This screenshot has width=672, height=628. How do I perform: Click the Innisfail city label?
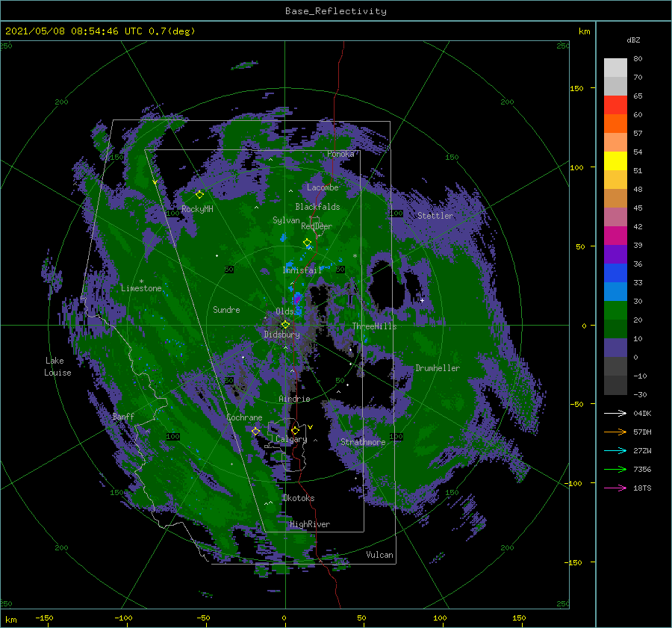(302, 270)
